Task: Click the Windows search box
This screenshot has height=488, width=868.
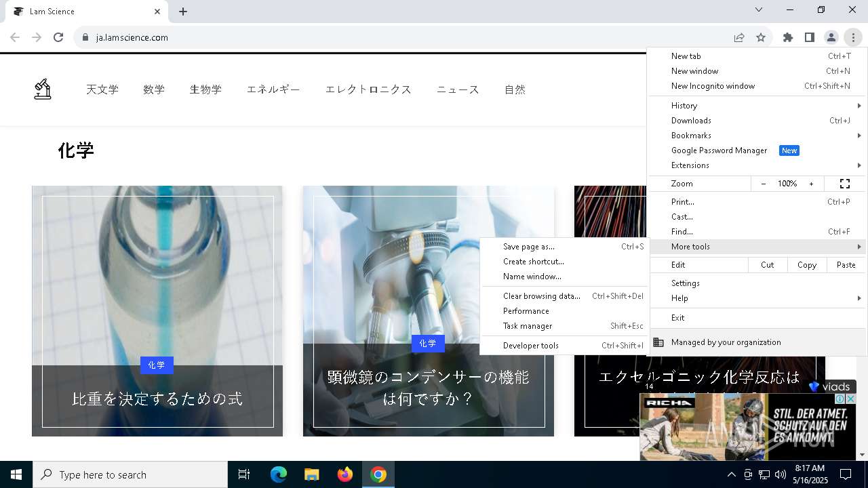Action: coord(130,474)
